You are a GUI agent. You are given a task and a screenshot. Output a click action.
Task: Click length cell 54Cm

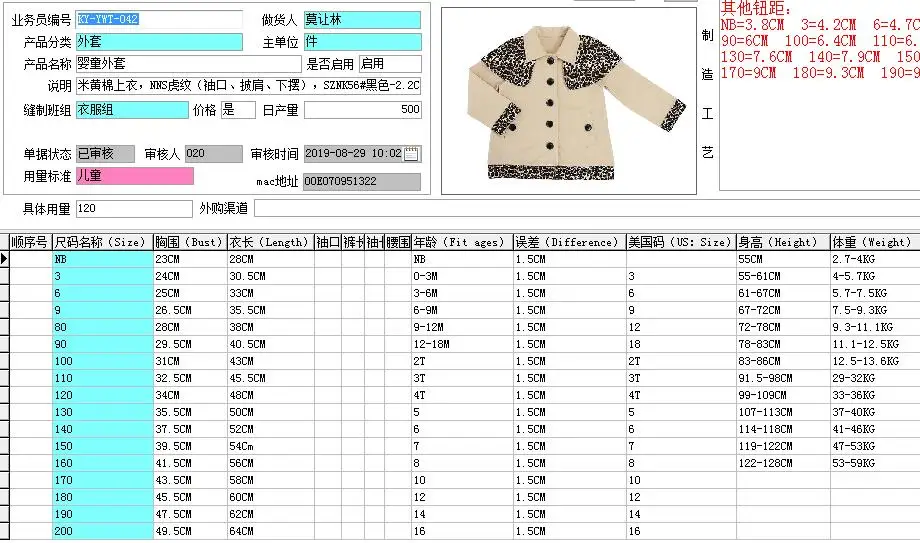click(270, 447)
